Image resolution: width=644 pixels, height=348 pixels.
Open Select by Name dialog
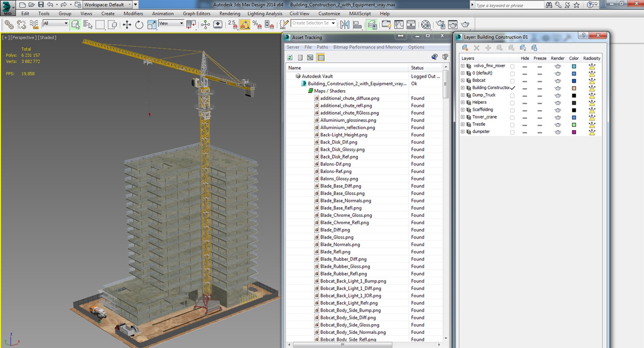(88, 24)
